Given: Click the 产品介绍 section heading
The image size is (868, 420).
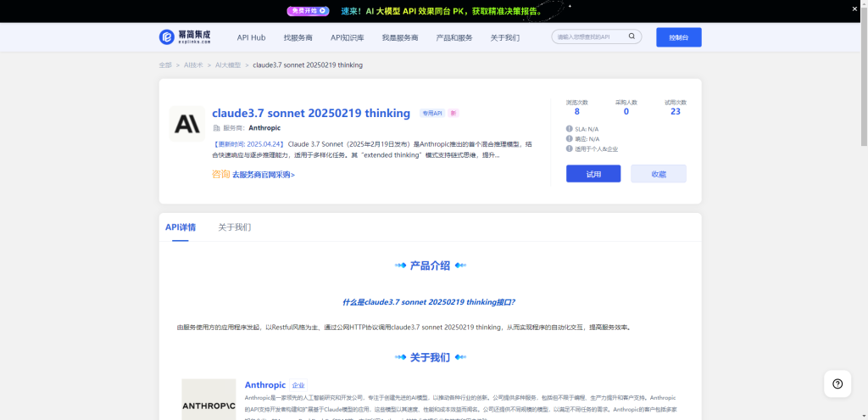Looking at the screenshot, I should [430, 266].
